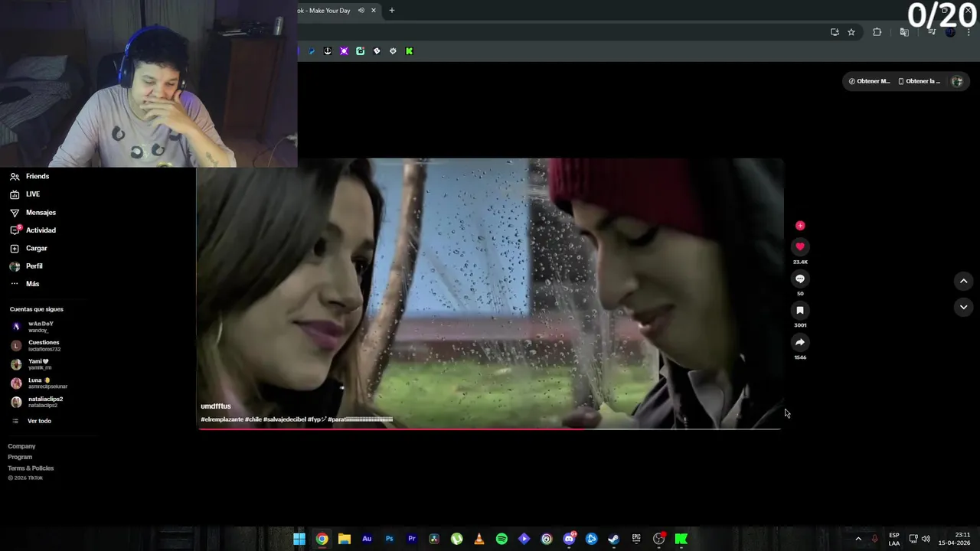The width and height of the screenshot is (980, 551).
Task: Open Adobe Audition from taskbar
Action: point(367,539)
